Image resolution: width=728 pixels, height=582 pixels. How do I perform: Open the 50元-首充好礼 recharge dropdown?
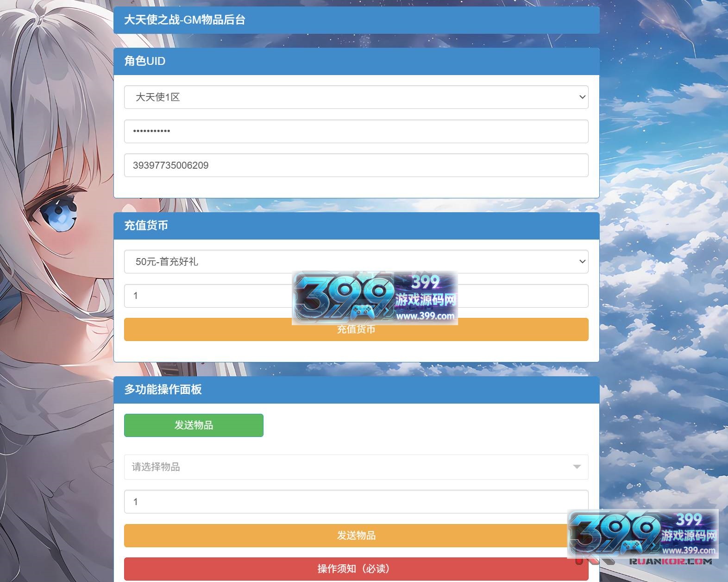[x=356, y=262]
